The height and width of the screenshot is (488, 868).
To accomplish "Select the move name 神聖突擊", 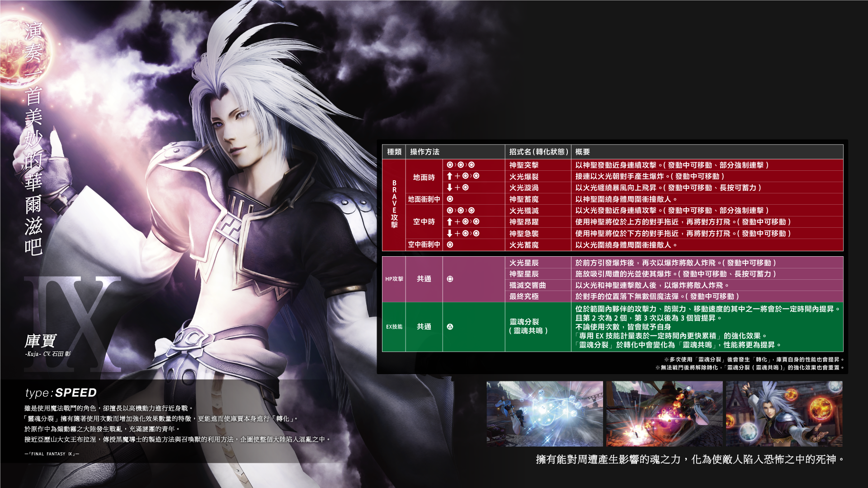I will [524, 165].
